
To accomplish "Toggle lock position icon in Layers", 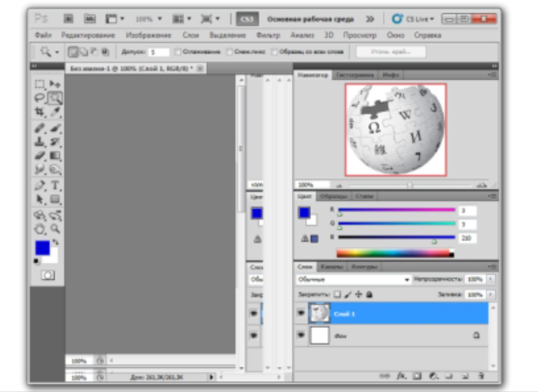I will [359, 295].
